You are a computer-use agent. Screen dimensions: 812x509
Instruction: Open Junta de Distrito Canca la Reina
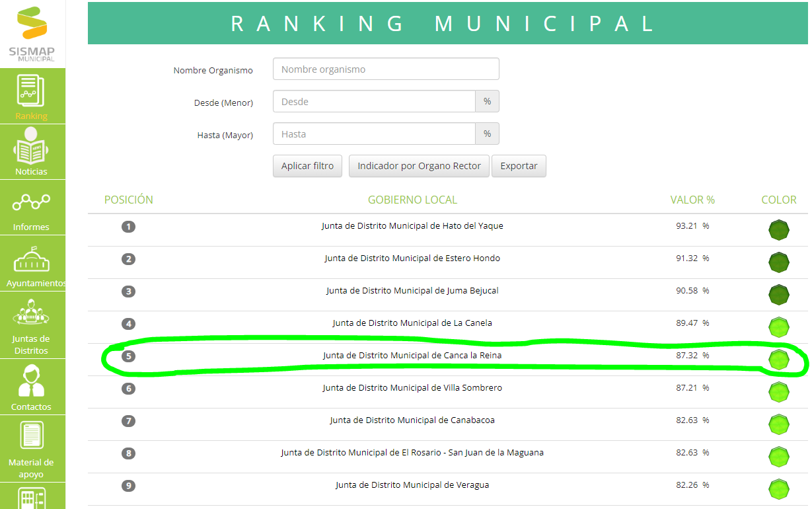pos(412,356)
